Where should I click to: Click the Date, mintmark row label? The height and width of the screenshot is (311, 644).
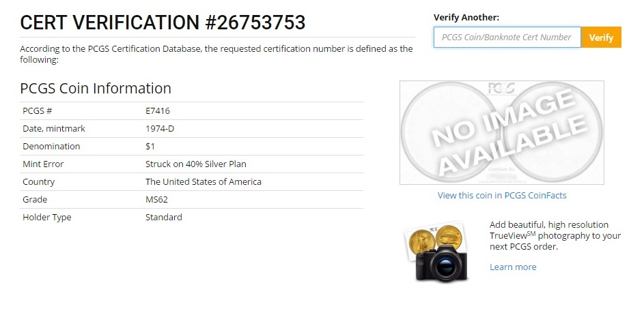pos(54,129)
